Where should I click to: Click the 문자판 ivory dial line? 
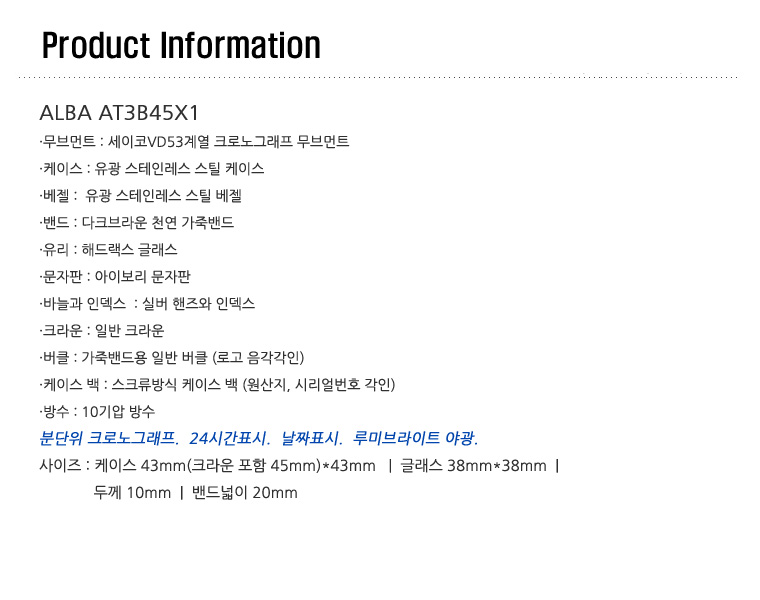(x=115, y=276)
